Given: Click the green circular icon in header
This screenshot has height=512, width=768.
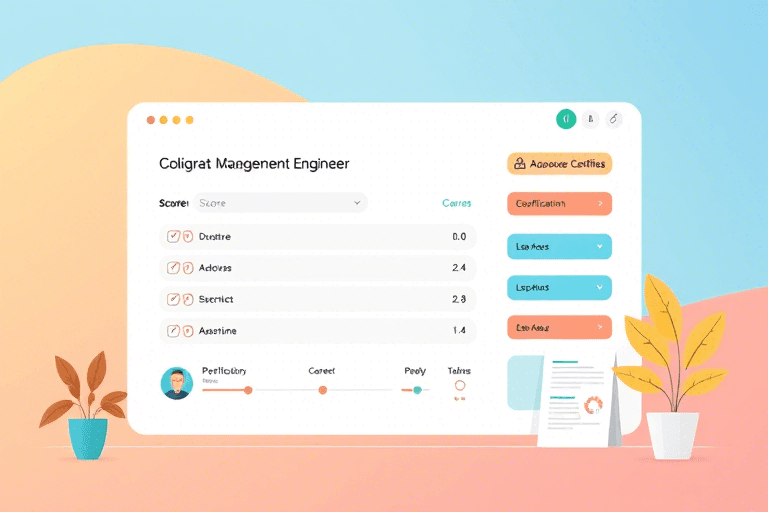Looking at the screenshot, I should click(566, 119).
